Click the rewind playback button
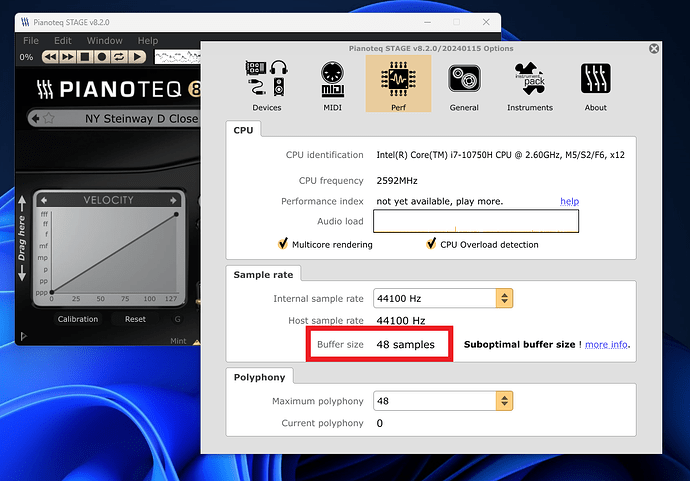This screenshot has height=481, width=690. pos(51,57)
